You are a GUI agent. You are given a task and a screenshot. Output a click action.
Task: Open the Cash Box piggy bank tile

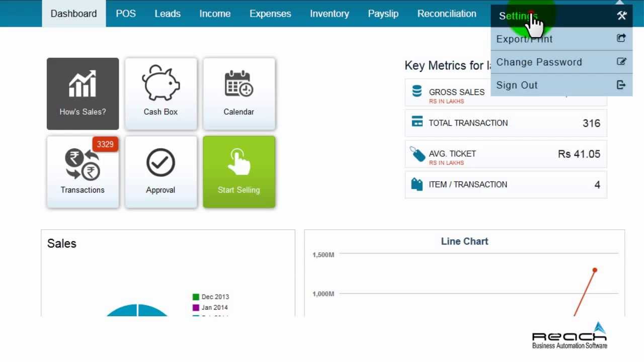[x=161, y=94]
